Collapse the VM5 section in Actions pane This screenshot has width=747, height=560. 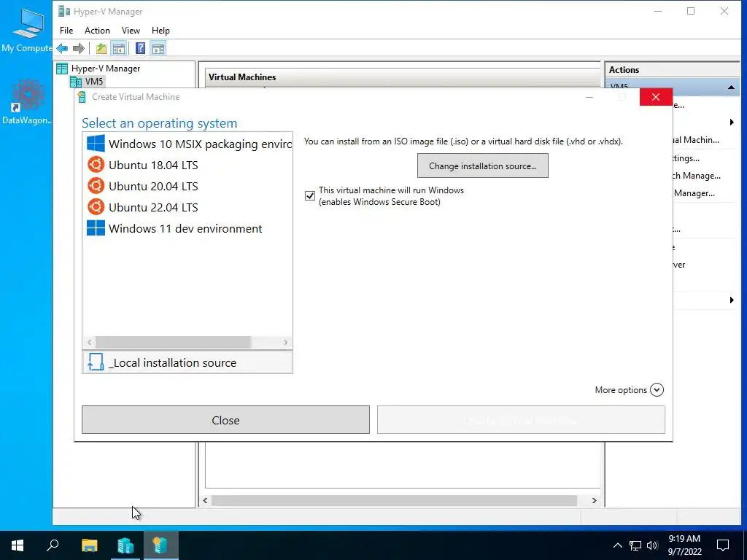click(x=731, y=87)
